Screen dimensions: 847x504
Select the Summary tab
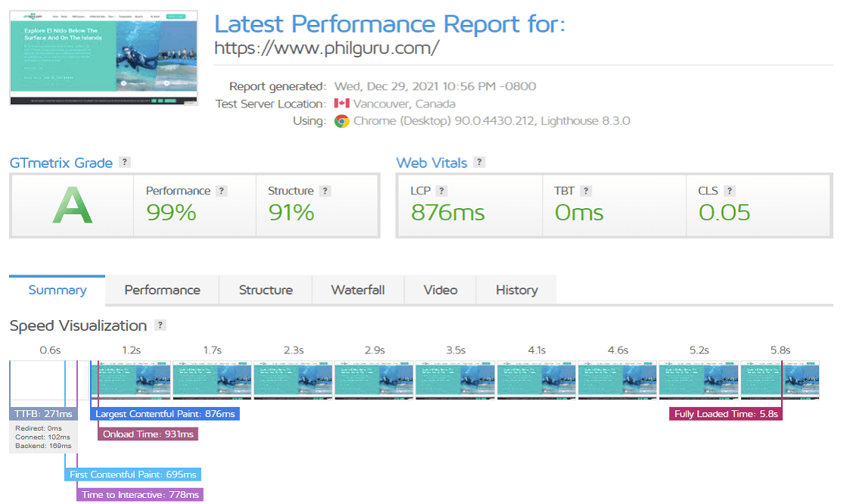point(58,290)
